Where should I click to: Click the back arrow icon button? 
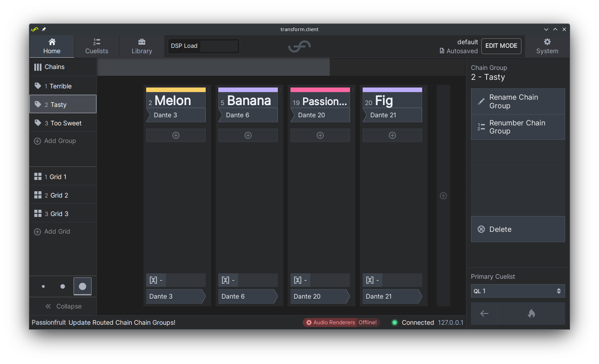(x=484, y=313)
